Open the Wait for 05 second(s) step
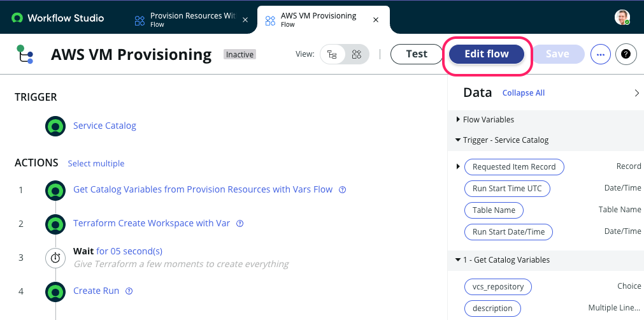 (x=118, y=251)
